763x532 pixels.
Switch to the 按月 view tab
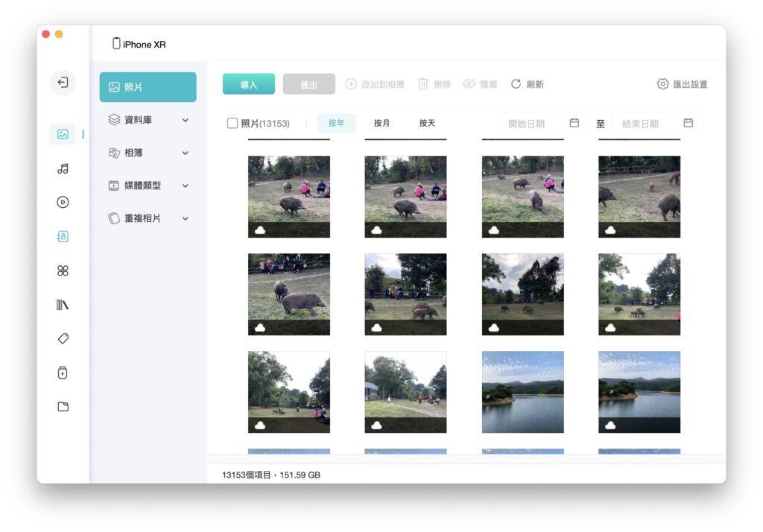point(381,123)
